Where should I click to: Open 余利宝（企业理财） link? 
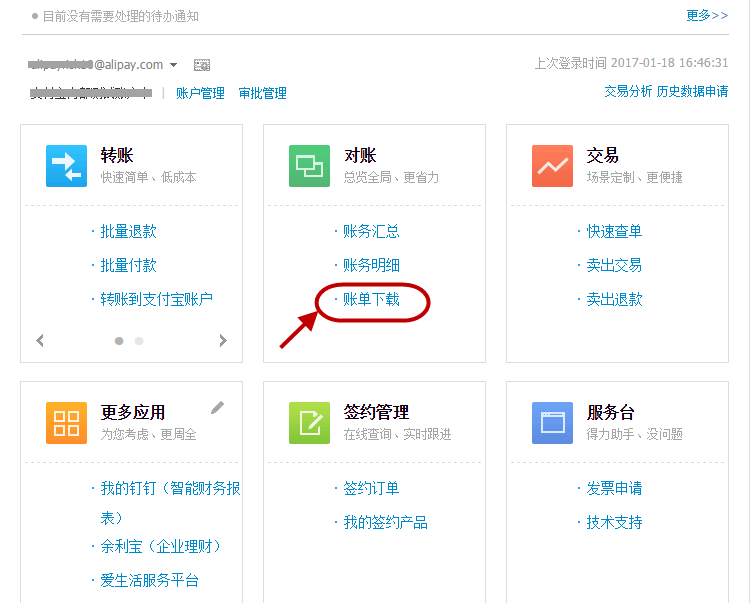coord(161,546)
